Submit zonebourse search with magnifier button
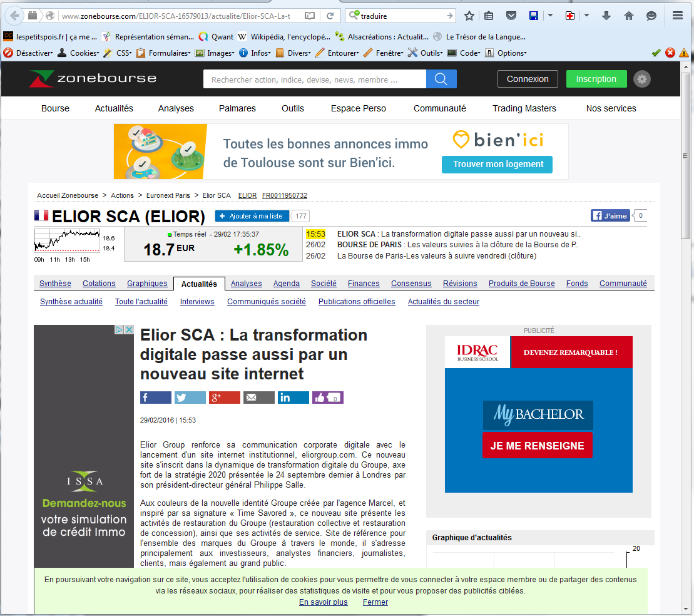Viewport: 694px width, 616px height. click(441, 79)
